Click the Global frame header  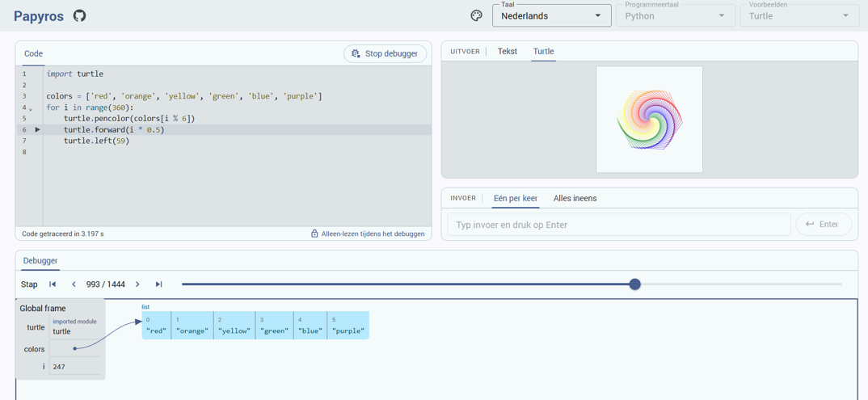(43, 308)
